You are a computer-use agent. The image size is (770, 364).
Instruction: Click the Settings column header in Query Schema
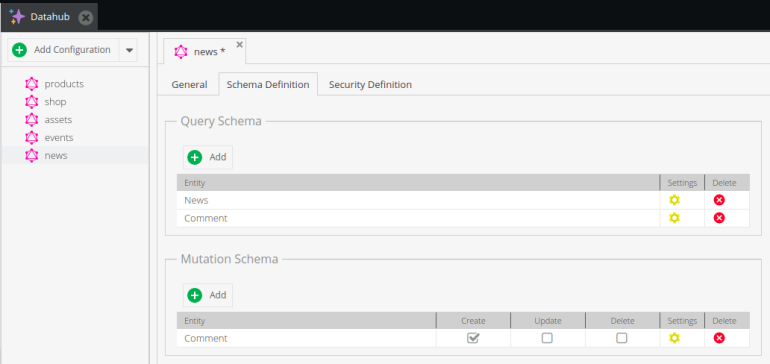682,183
